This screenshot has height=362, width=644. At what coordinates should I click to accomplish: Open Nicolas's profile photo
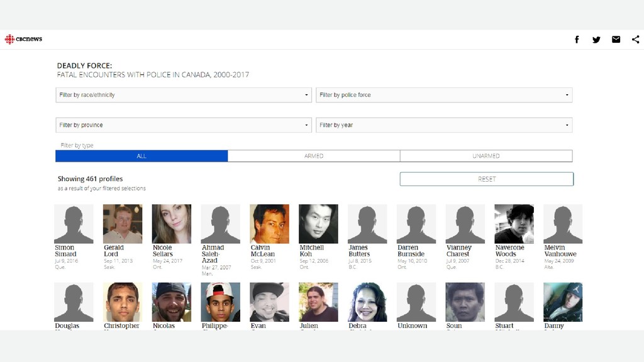pos(172,302)
